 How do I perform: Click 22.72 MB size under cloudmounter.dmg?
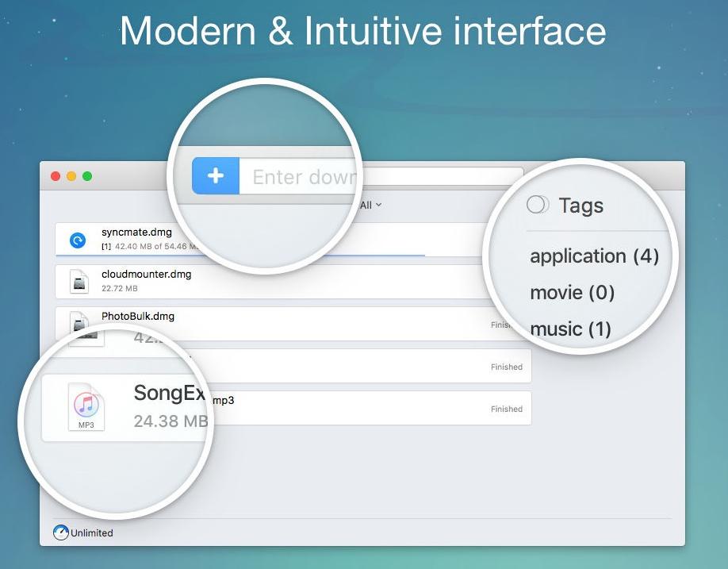(119, 288)
